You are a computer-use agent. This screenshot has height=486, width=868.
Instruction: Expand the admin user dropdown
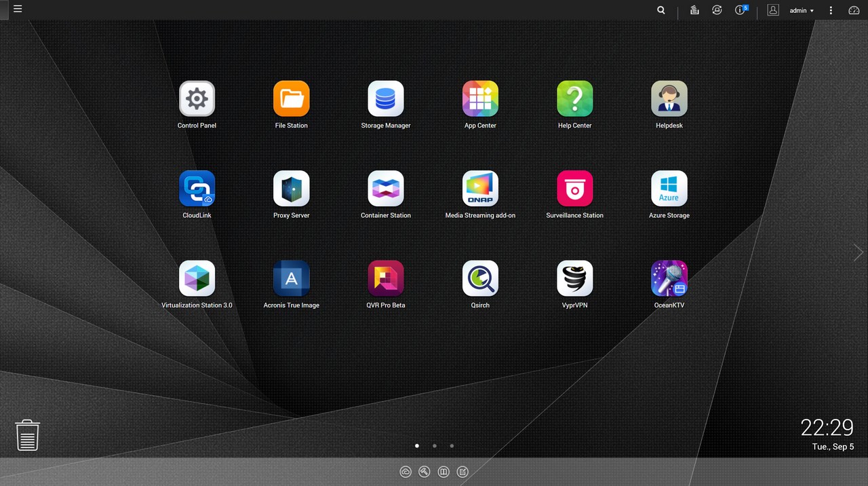[802, 11]
